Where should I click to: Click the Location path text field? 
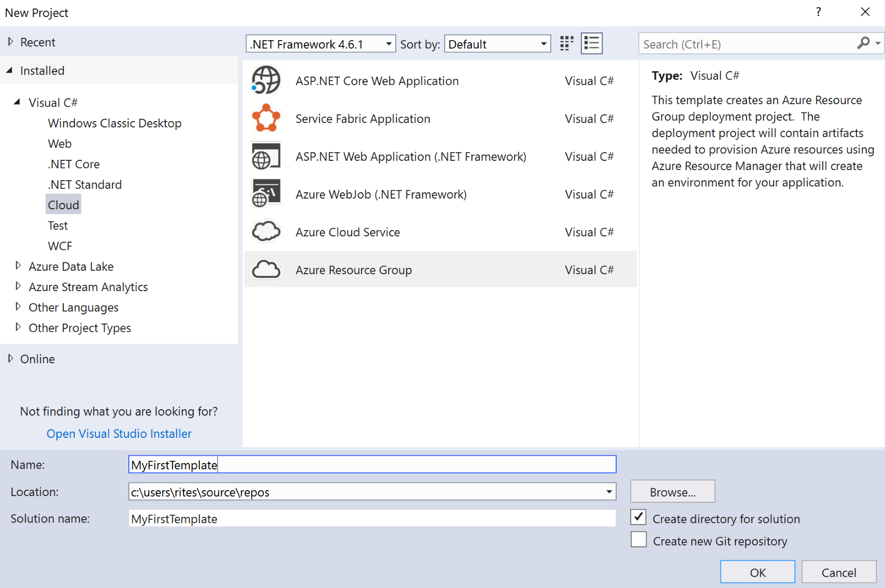[x=366, y=492]
